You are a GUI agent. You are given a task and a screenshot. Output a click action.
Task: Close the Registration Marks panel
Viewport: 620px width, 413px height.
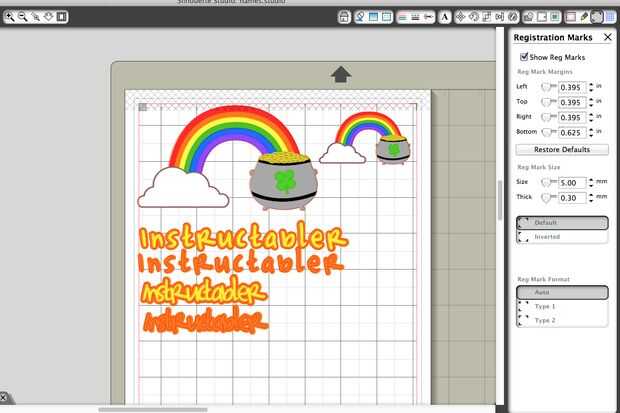tap(608, 37)
